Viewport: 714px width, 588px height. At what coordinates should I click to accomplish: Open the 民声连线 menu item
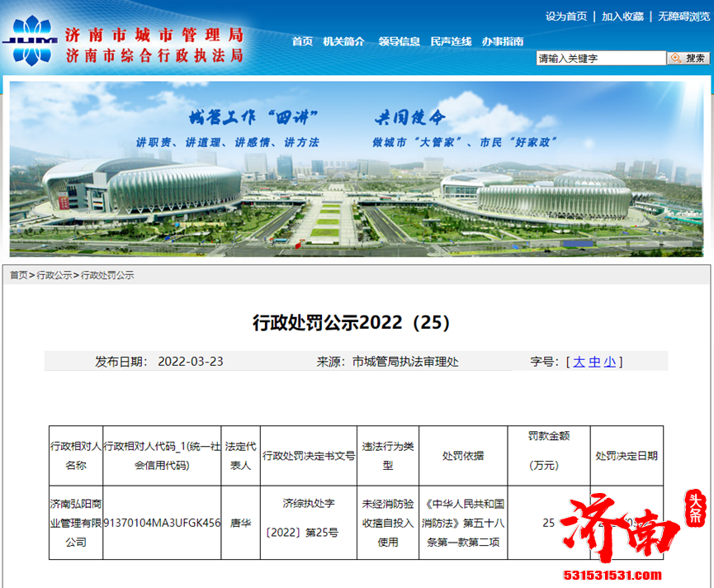(450, 40)
